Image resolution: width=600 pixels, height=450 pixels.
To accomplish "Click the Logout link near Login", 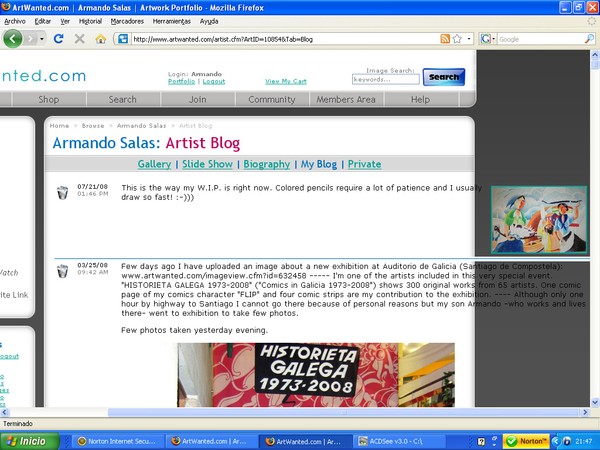I will point(214,82).
